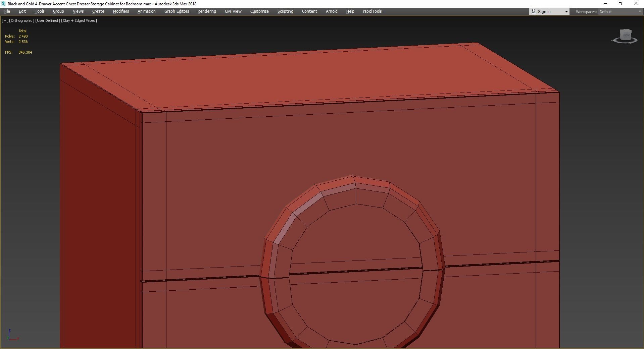The image size is (644, 349).
Task: Open the Modifiers menu
Action: (121, 11)
